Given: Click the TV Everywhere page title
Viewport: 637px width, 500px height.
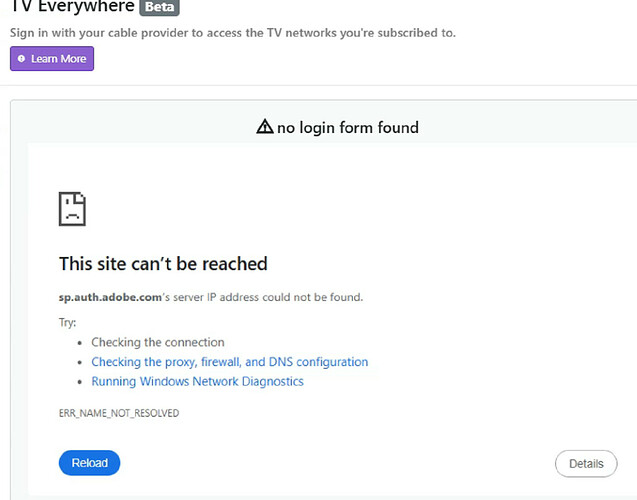Looking at the screenshot, I should [x=71, y=7].
